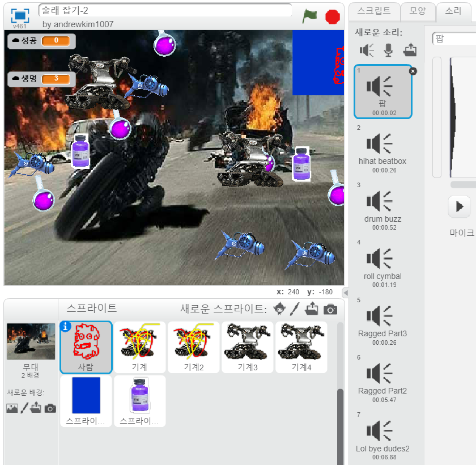Choose new sound from library speaker icon

pyautogui.click(x=367, y=50)
